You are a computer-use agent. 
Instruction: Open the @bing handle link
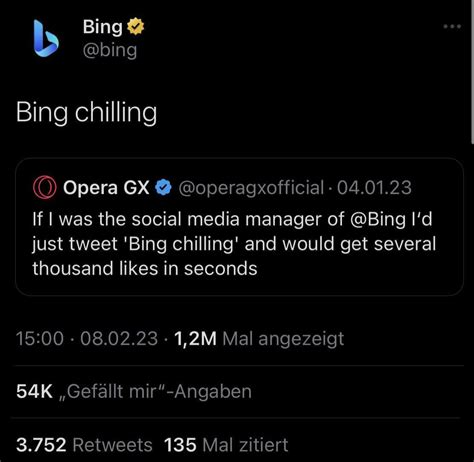point(110,51)
